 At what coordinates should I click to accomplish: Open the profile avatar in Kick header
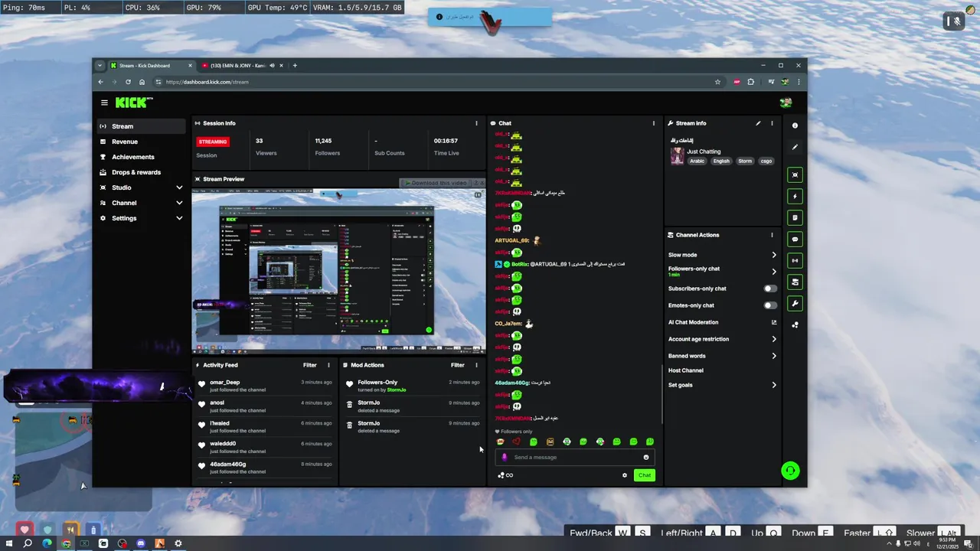pos(786,102)
